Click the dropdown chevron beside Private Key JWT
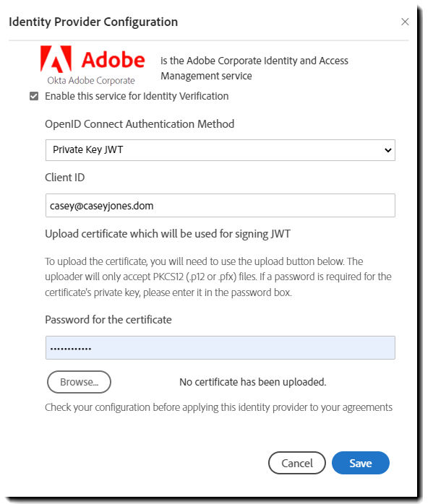This screenshot has width=433, height=504. (388, 150)
